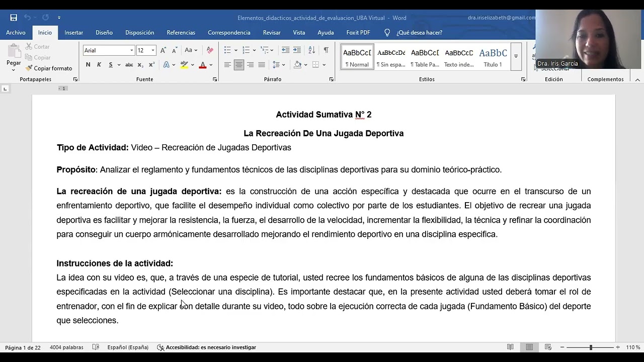The image size is (644, 362).
Task: Sort text with the A-Z sort icon
Action: click(311, 50)
